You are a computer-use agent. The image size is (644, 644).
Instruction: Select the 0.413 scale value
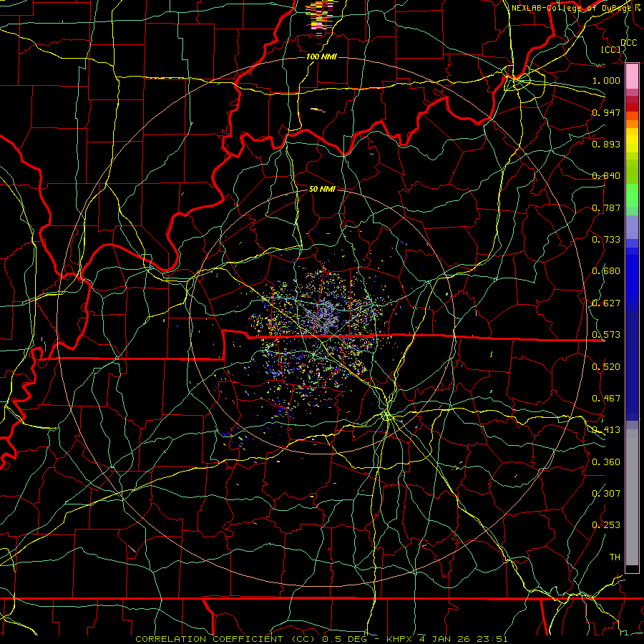606,430
